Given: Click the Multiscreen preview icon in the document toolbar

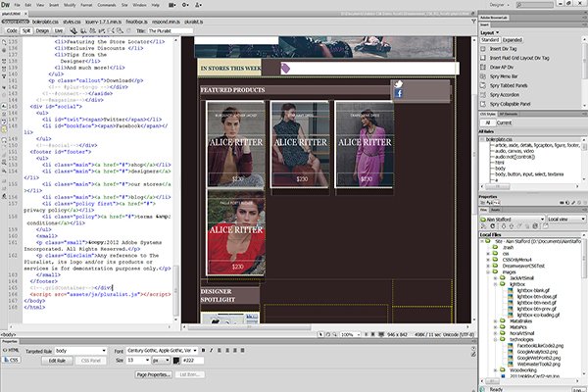Looking at the screenshot, I should [x=73, y=30].
